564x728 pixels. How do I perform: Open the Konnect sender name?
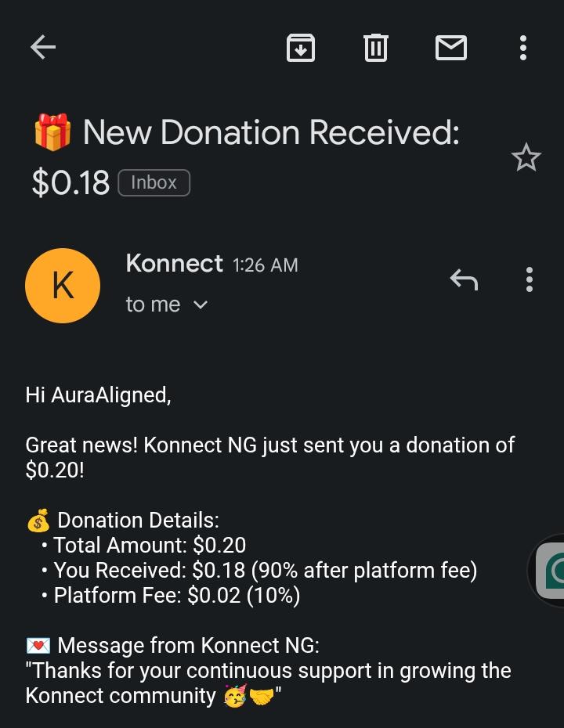174,264
